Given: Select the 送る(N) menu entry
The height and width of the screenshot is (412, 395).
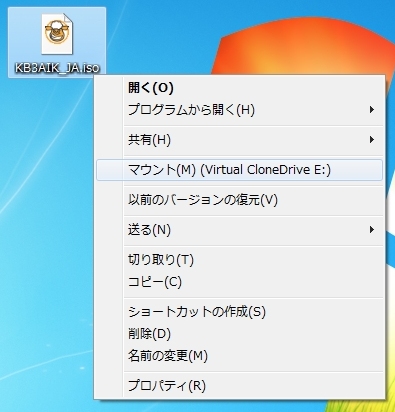Looking at the screenshot, I should pos(239,230).
